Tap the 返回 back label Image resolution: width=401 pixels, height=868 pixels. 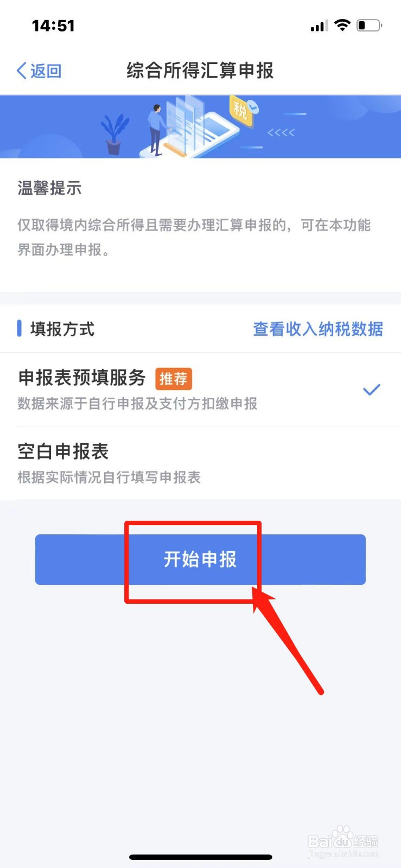(46, 71)
